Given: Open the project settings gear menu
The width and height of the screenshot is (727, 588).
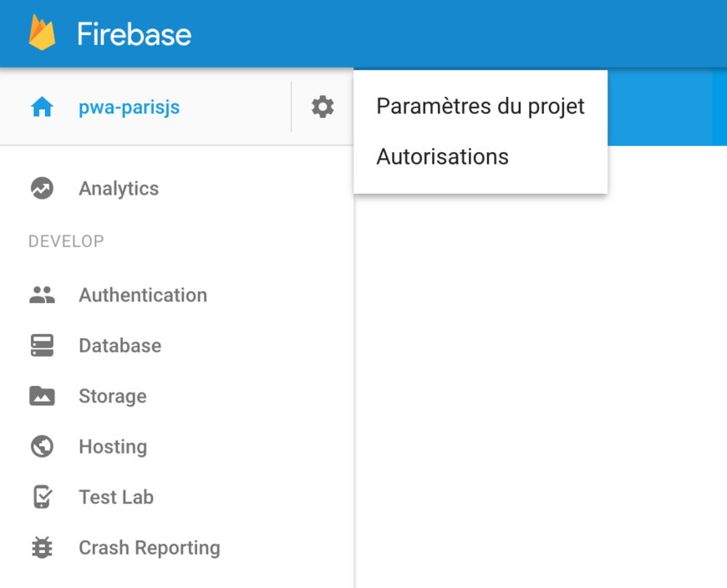Looking at the screenshot, I should click(322, 106).
